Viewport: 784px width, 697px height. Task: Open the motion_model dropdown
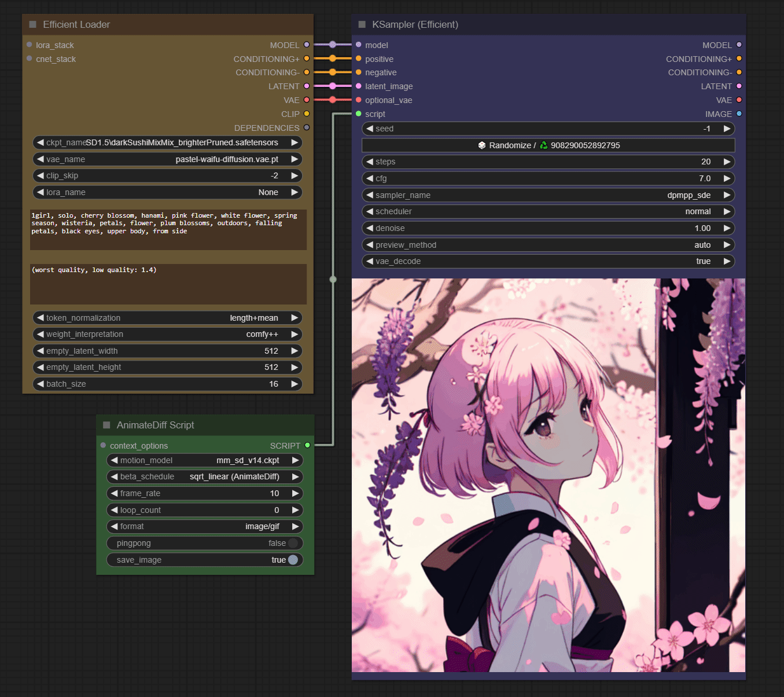(x=205, y=460)
